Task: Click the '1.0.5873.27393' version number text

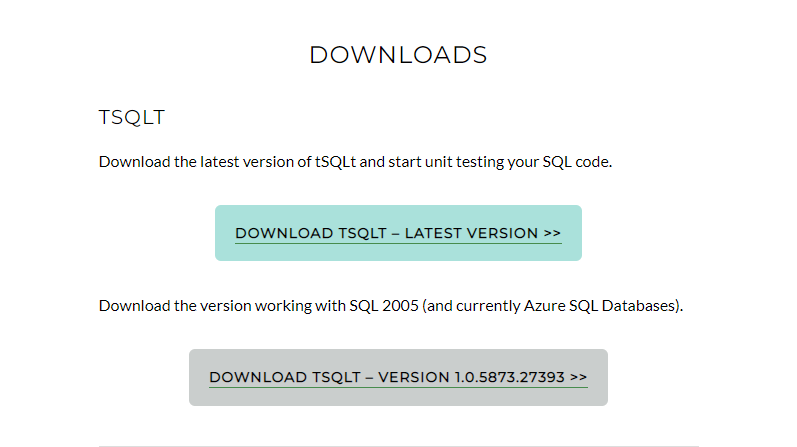Action: pos(509,377)
